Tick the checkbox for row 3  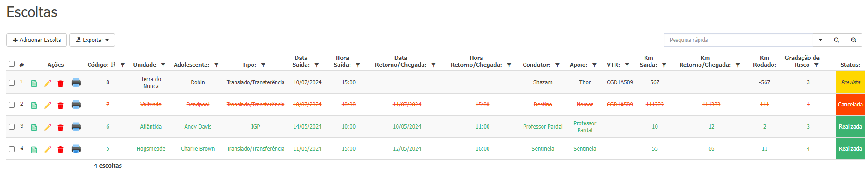tap(12, 127)
